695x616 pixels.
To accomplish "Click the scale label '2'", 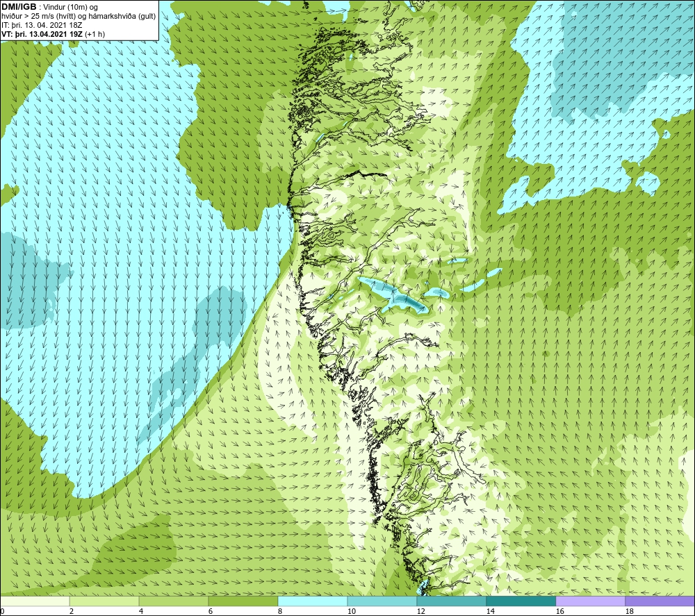I will pyautogui.click(x=72, y=611).
